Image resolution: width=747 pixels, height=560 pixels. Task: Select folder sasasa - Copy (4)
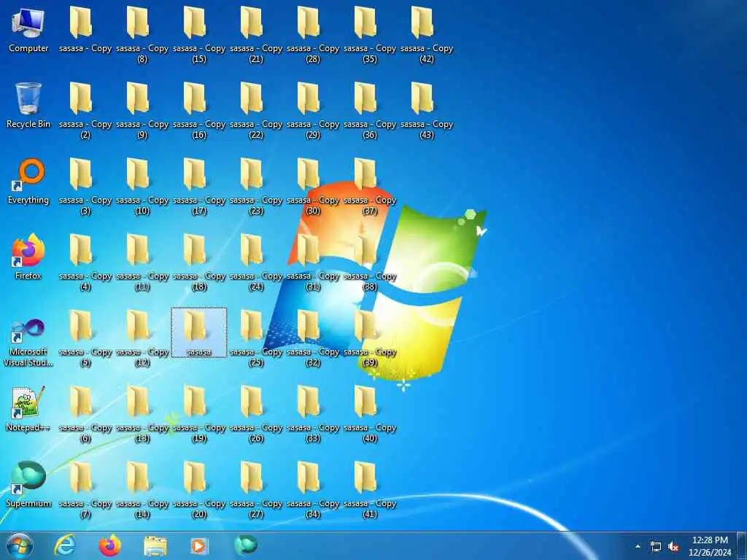(x=85, y=262)
